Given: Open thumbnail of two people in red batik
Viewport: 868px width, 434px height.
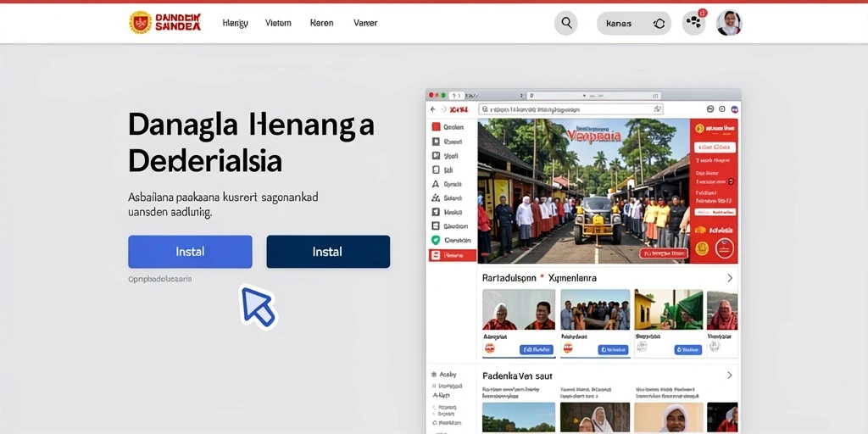Looking at the screenshot, I should 519,309.
